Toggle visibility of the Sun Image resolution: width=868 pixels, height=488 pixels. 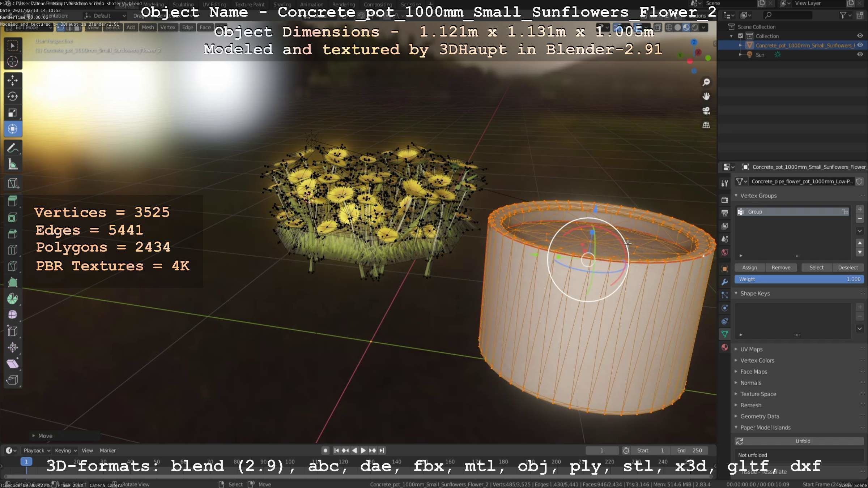pos(860,55)
